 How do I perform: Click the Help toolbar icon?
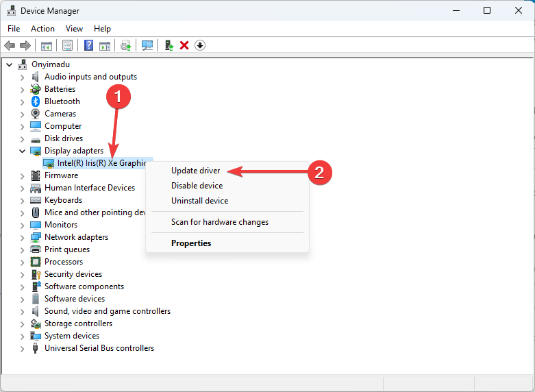pos(88,45)
